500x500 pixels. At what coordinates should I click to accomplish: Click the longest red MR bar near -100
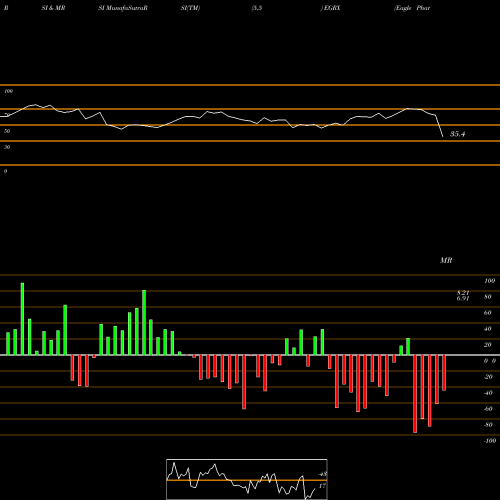[415, 394]
